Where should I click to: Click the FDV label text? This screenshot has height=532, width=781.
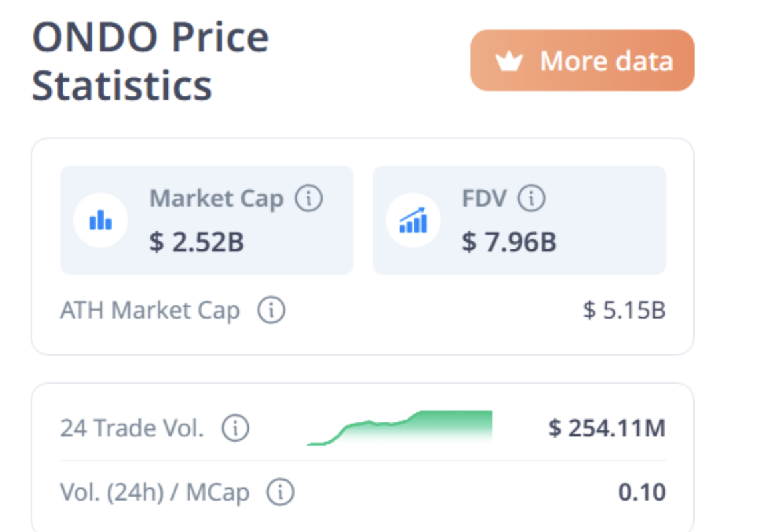pos(484,198)
